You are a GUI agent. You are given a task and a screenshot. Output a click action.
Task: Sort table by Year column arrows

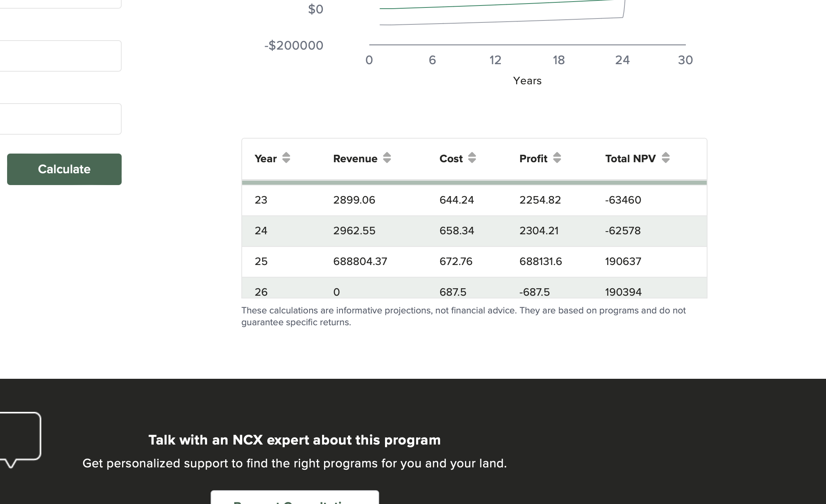[x=286, y=158]
